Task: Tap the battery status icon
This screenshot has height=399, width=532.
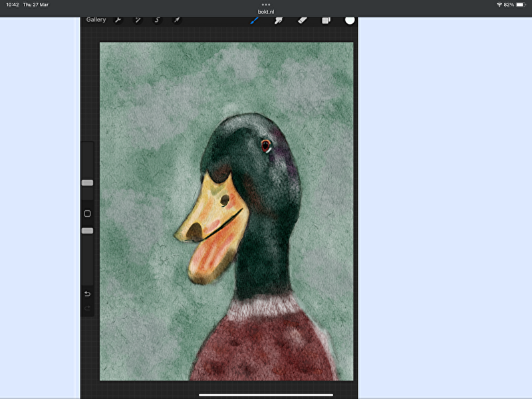Action: pyautogui.click(x=521, y=5)
